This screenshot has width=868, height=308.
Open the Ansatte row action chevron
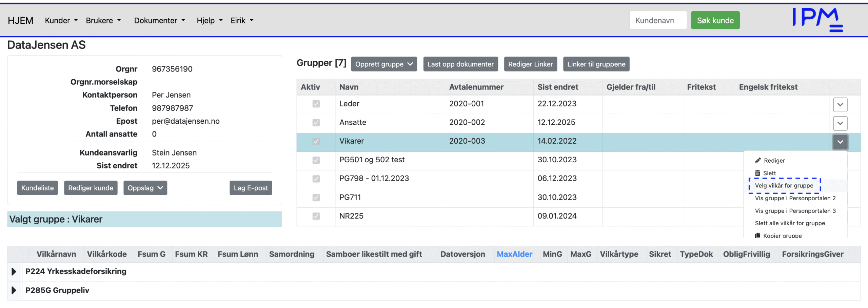[840, 123]
